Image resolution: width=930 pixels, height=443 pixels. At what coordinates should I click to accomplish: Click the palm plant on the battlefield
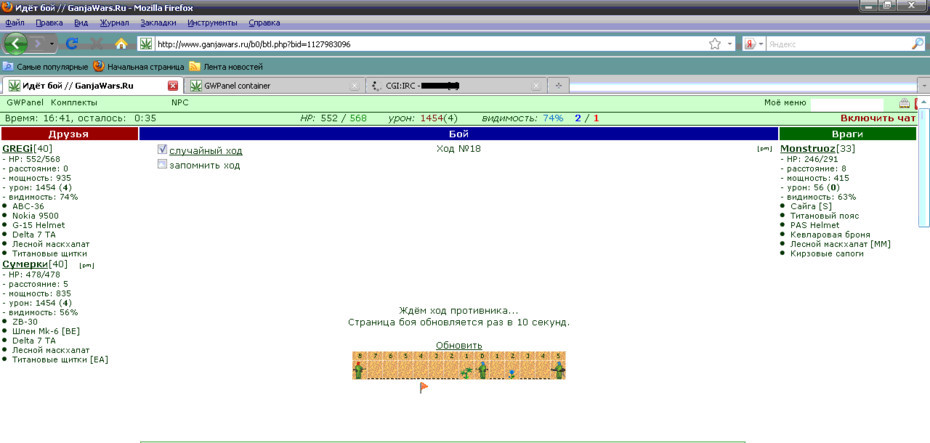467,373
